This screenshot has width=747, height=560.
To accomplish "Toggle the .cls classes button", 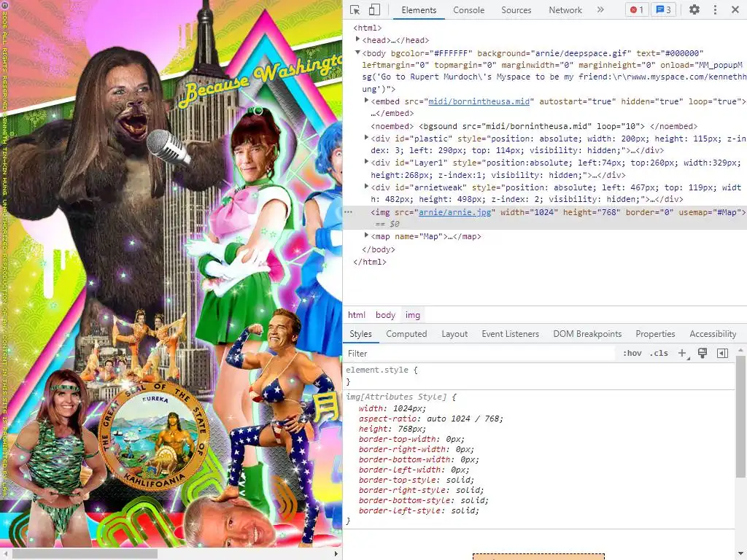I will 659,354.
